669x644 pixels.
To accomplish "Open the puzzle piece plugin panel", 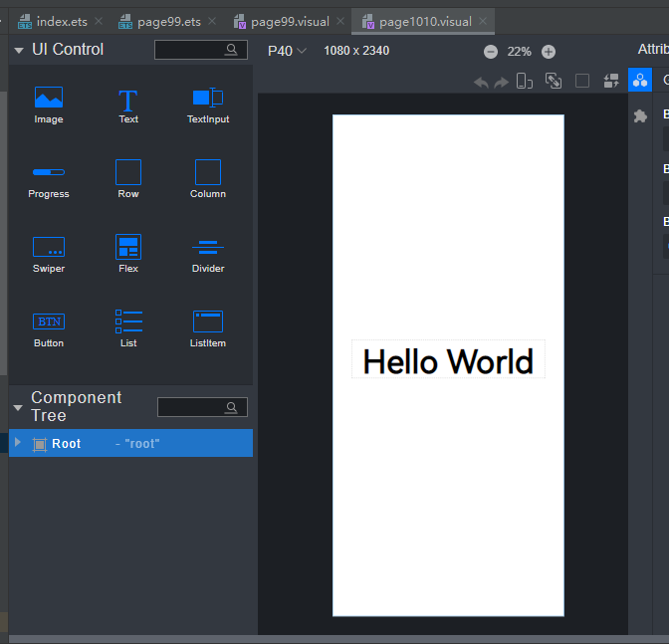I will click(x=640, y=116).
